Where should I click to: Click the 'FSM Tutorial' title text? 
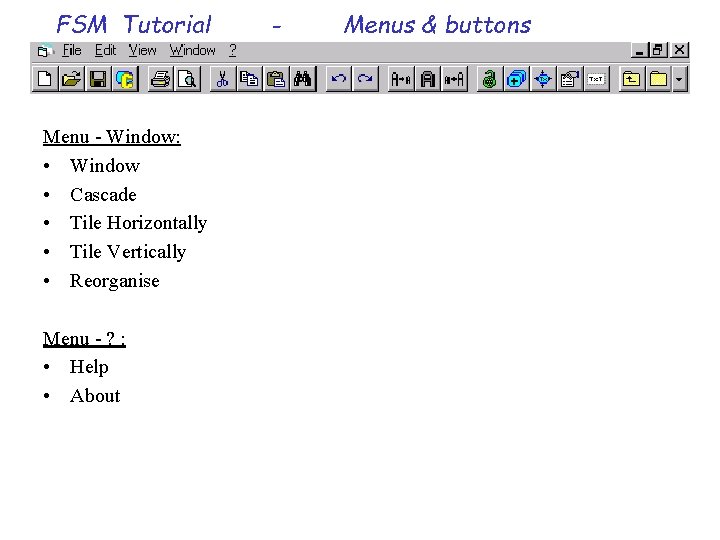(x=134, y=24)
